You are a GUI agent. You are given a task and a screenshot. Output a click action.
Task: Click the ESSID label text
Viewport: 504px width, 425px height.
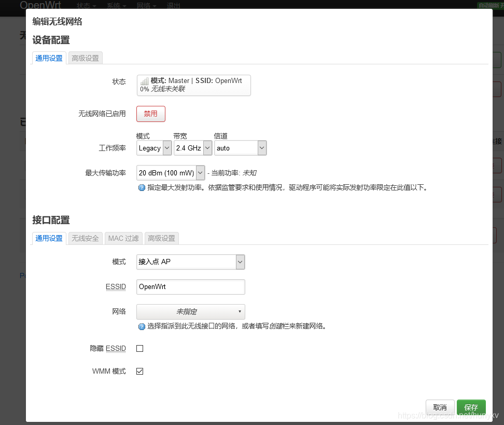tap(116, 286)
